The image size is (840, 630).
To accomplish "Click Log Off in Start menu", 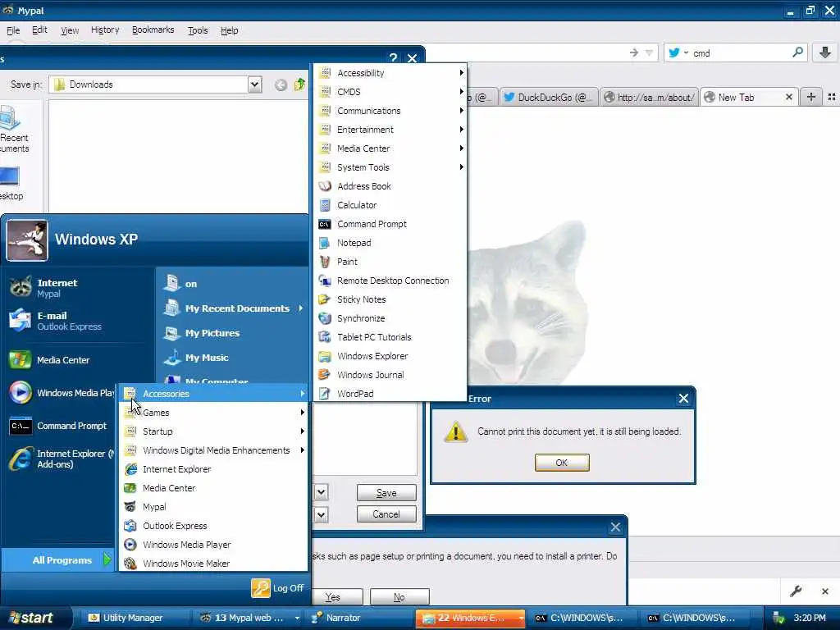I will coord(277,588).
